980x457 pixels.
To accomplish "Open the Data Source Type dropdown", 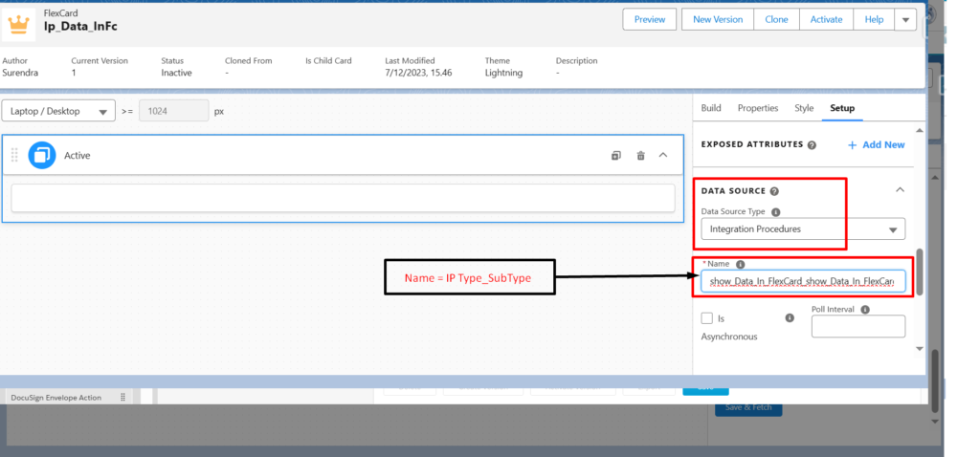I will tap(803, 229).
